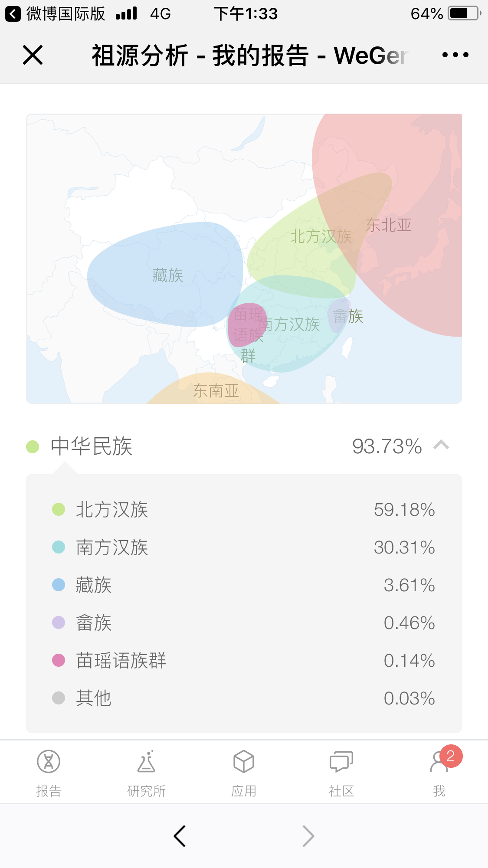Close the ancestry report webview
The height and width of the screenshot is (868, 488).
33,55
